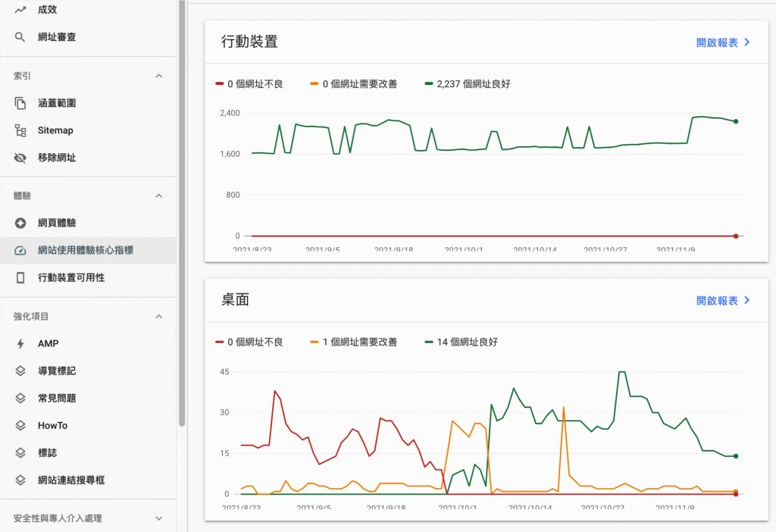Click the HowTo layers icon

[x=20, y=425]
